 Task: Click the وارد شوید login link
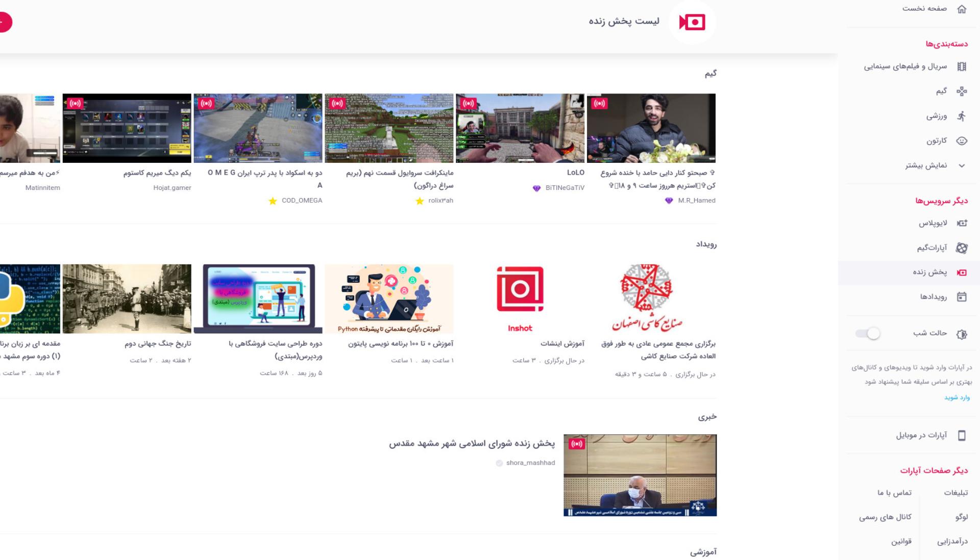pyautogui.click(x=957, y=398)
